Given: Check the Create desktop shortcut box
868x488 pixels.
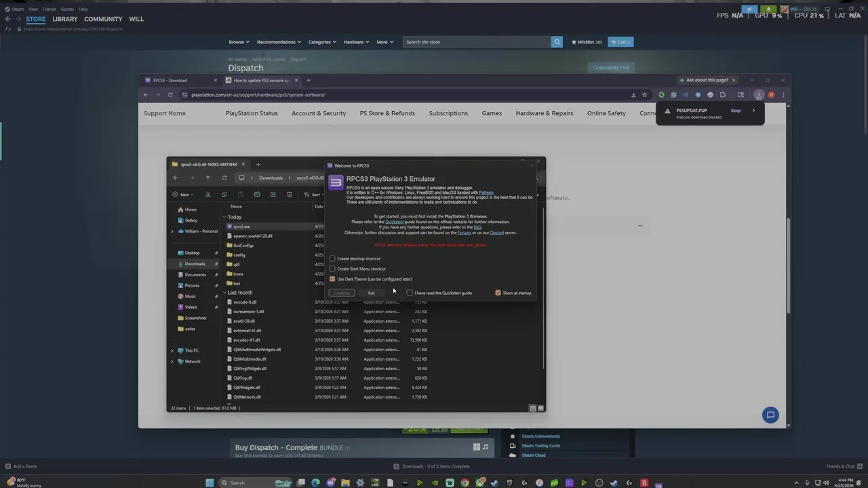Looking at the screenshot, I should pyautogui.click(x=332, y=258).
